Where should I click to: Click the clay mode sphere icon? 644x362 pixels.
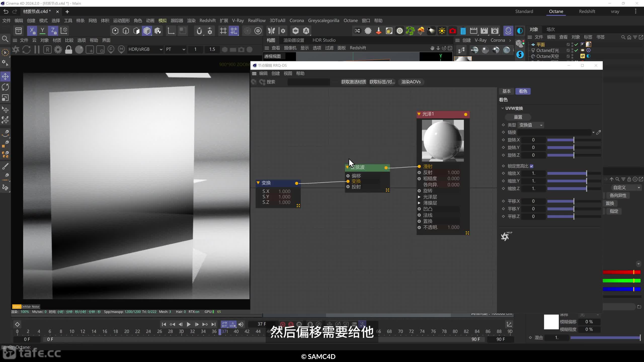pos(79,50)
